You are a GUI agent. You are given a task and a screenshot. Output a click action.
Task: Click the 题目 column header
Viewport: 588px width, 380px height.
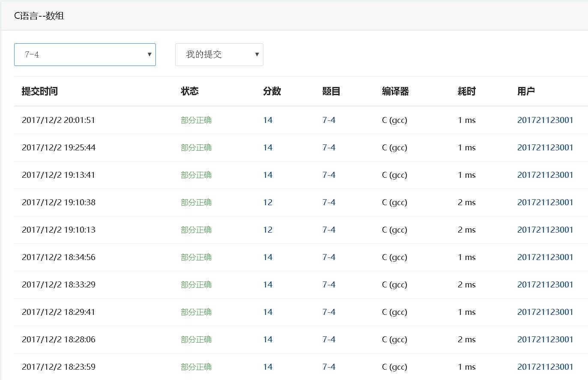331,91
